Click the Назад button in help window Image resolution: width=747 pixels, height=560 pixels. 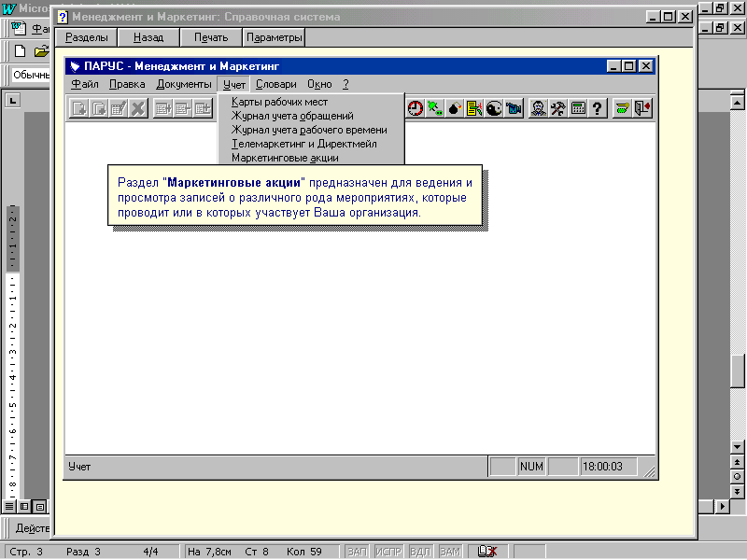148,37
